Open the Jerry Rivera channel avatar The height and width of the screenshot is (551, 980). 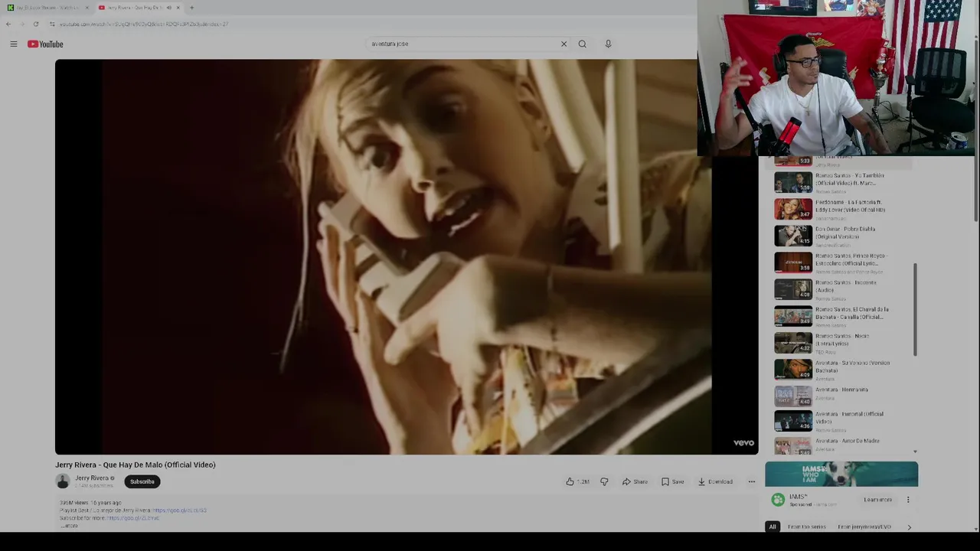click(x=63, y=481)
